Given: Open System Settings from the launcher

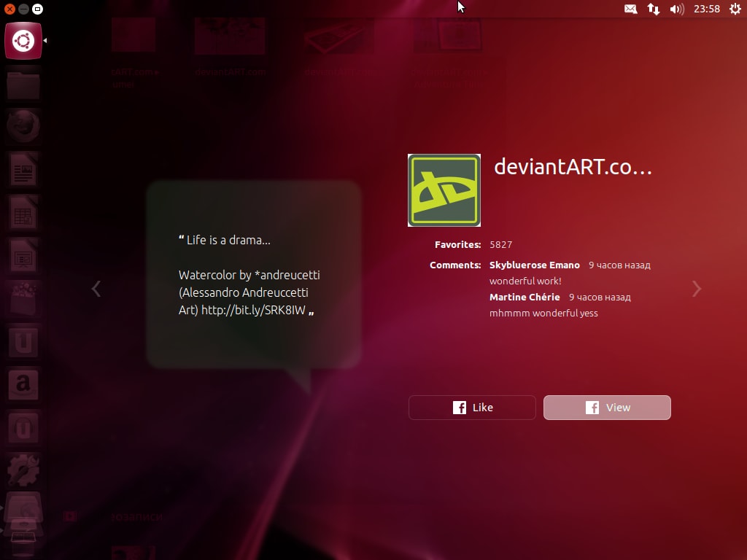Looking at the screenshot, I should coord(23,470).
